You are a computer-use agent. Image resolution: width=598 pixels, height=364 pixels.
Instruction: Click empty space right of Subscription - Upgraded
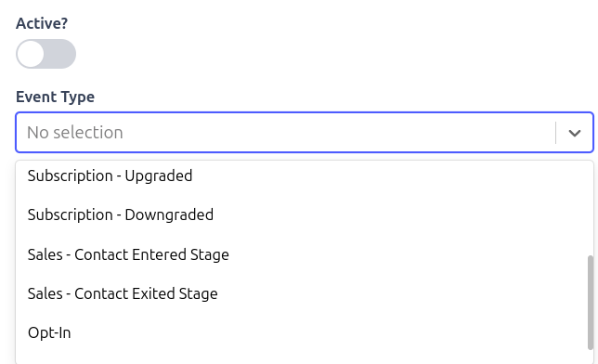(389, 175)
